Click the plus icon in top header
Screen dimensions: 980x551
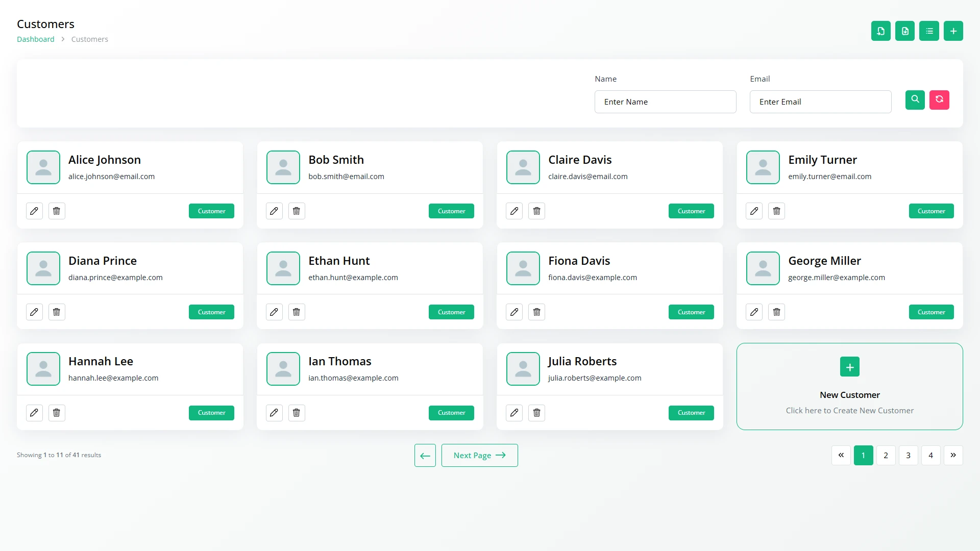(x=953, y=31)
